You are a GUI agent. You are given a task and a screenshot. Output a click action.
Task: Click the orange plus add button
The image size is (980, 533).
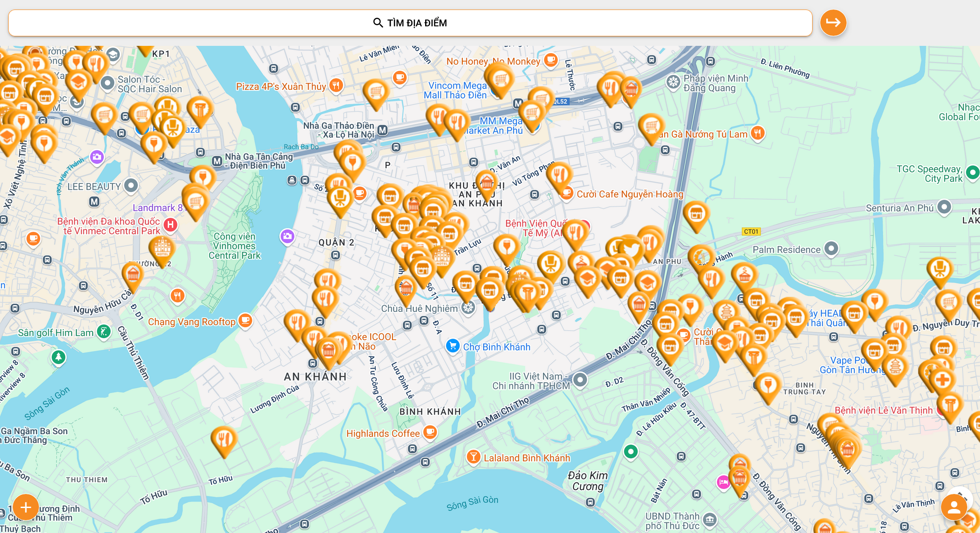pyautogui.click(x=25, y=507)
